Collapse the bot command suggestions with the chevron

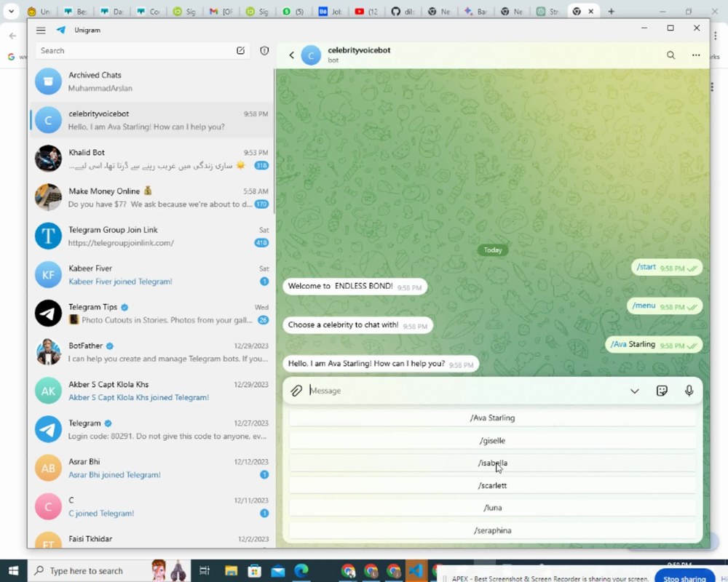coord(634,391)
